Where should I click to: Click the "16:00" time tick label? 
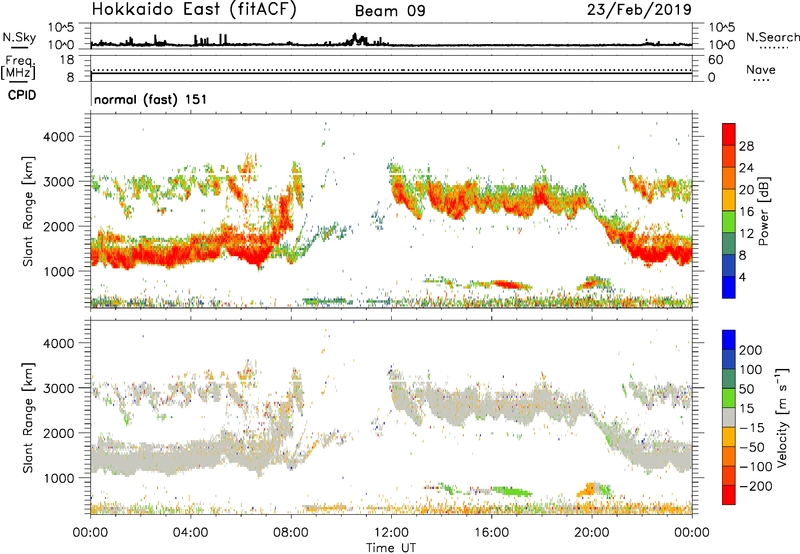tap(491, 533)
